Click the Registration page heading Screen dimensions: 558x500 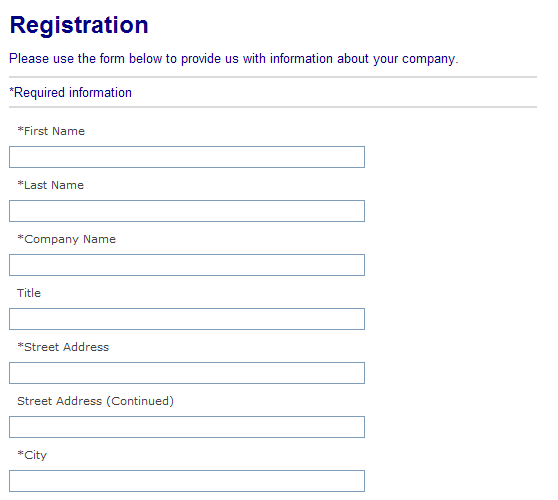click(x=79, y=25)
